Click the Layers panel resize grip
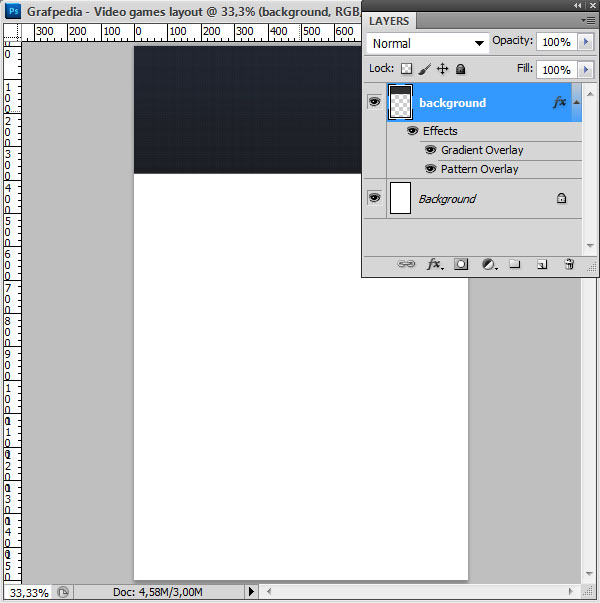This screenshot has height=603, width=600. 592,267
